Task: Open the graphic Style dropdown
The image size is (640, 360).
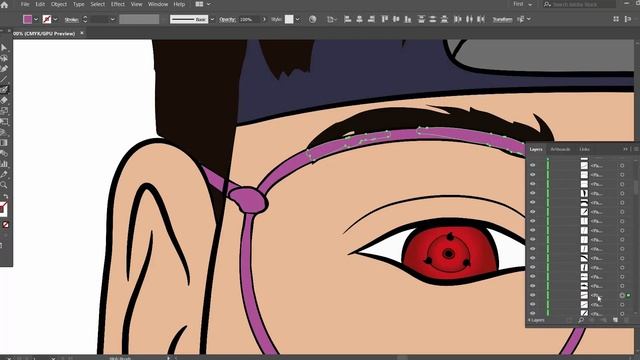Action: pos(298,19)
